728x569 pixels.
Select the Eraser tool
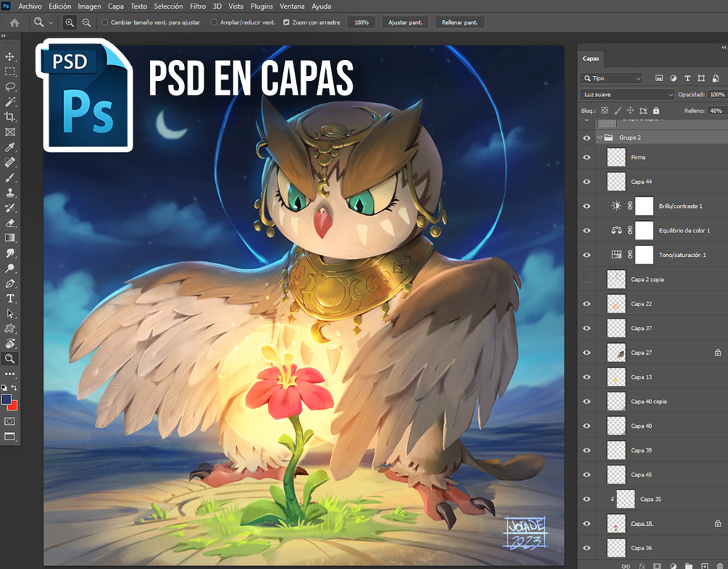9,223
